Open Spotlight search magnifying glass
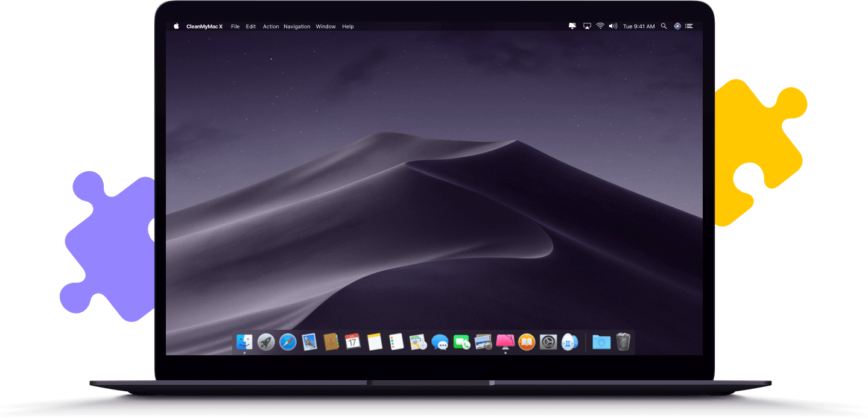 click(x=664, y=27)
